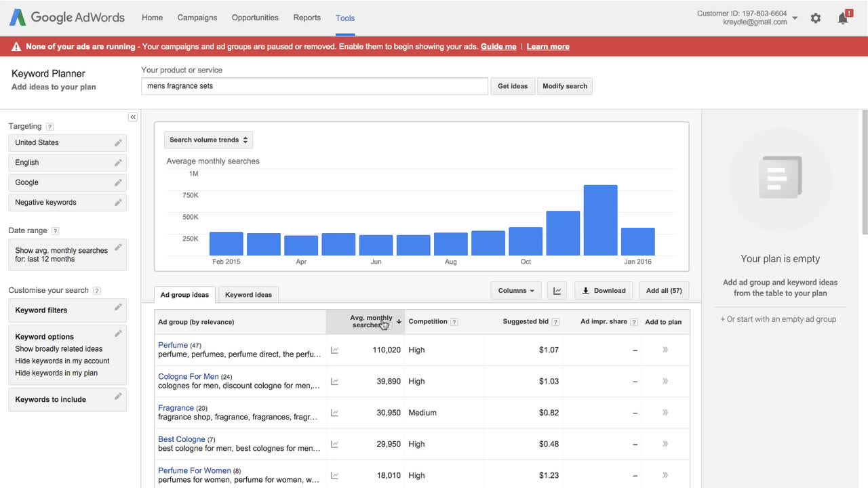Download the keyword ideas
868x488 pixels.
pyautogui.click(x=604, y=291)
